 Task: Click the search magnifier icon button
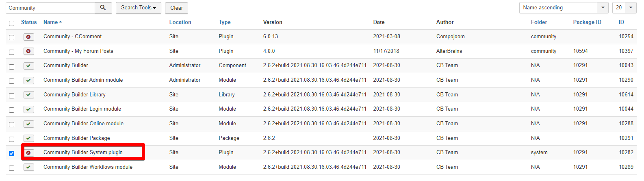click(x=103, y=8)
